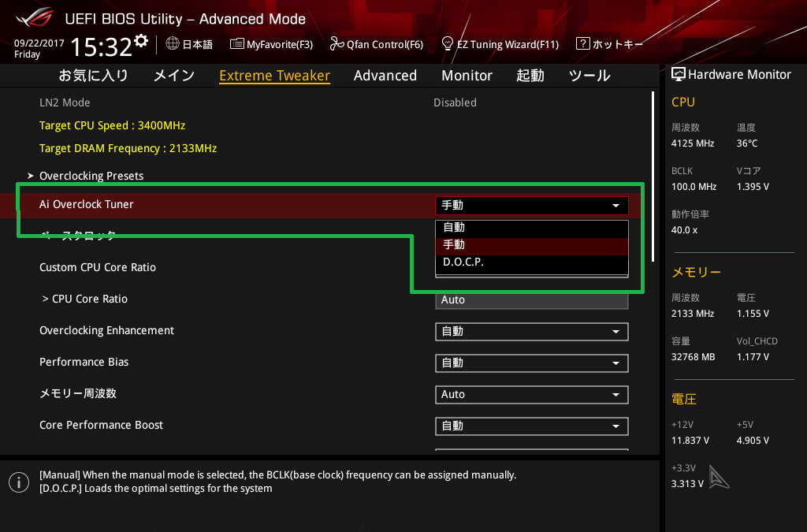
Task: Click the 36°C CPU temperature value
Action: coord(747,143)
